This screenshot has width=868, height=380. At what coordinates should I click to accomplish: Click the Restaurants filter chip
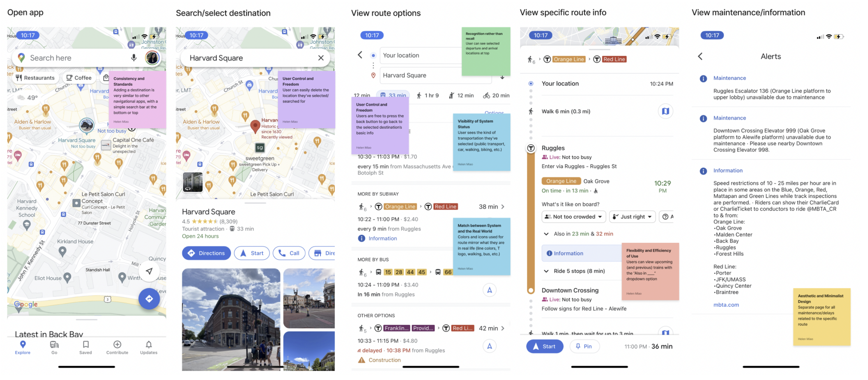pos(35,78)
